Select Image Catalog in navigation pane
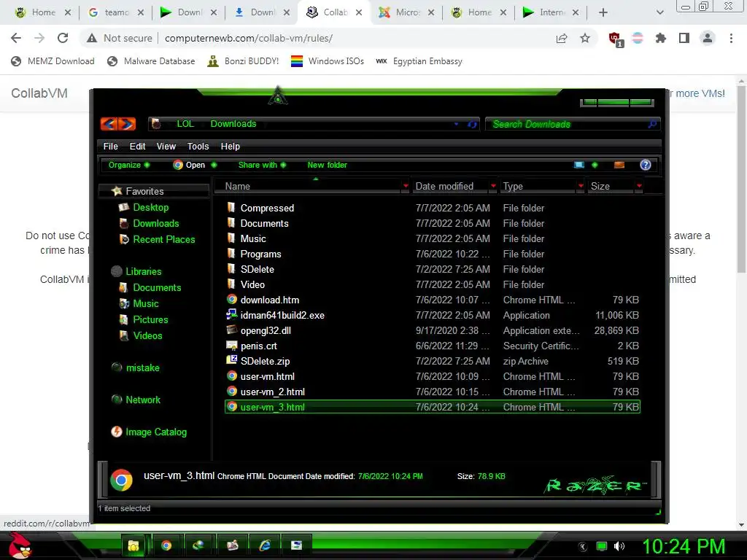 (156, 432)
